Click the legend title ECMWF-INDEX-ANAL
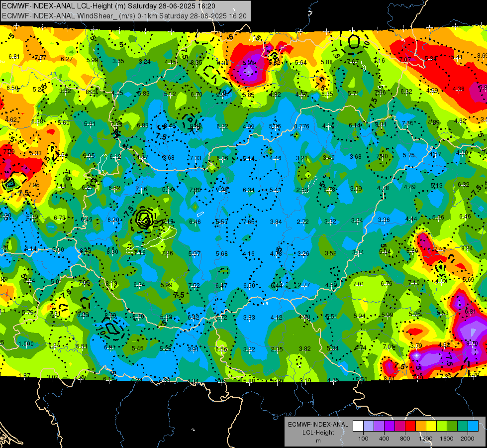This screenshot has height=448, width=487. pos(318,425)
